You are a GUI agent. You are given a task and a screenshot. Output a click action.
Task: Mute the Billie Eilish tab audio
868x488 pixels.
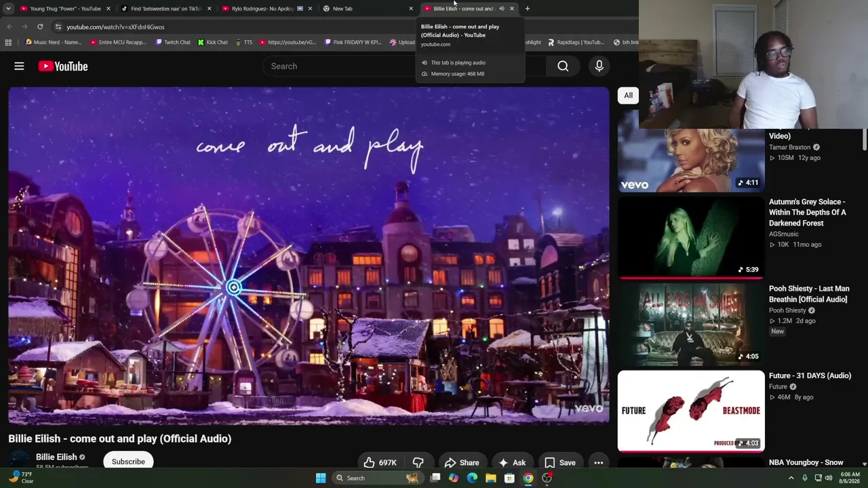point(502,9)
